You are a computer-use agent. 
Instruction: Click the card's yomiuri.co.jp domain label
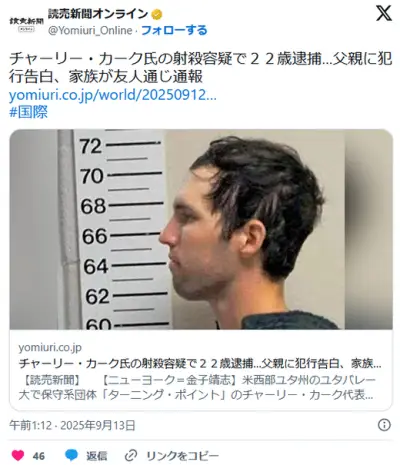point(50,348)
